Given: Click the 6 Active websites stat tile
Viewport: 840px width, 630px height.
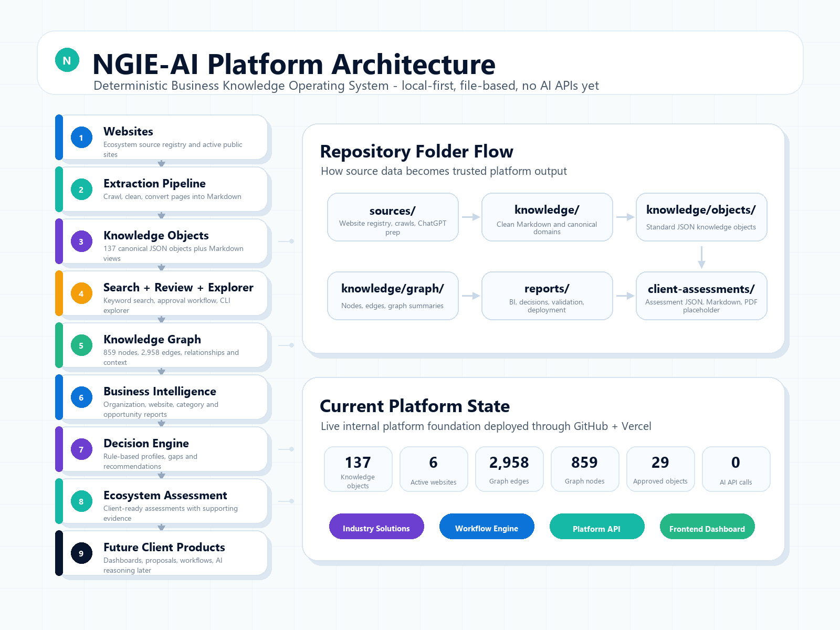Looking at the screenshot, I should [x=434, y=469].
